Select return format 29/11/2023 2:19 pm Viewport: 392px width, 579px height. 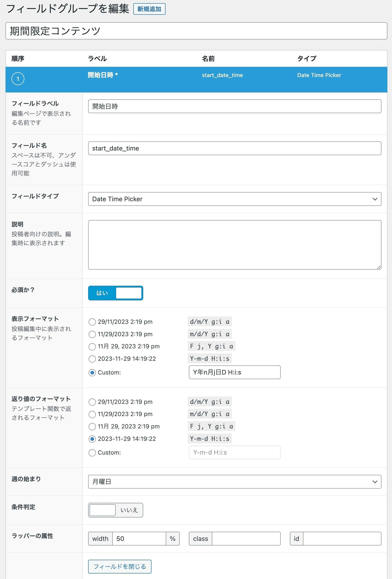pos(92,402)
